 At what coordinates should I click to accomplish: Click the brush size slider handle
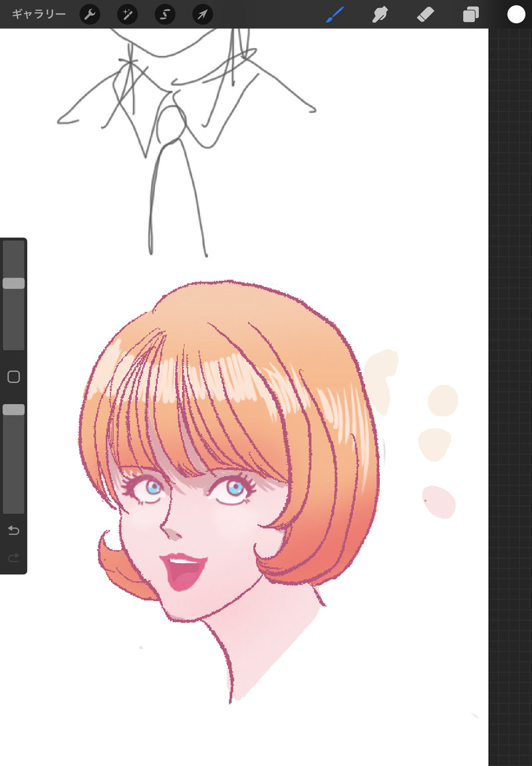14,284
